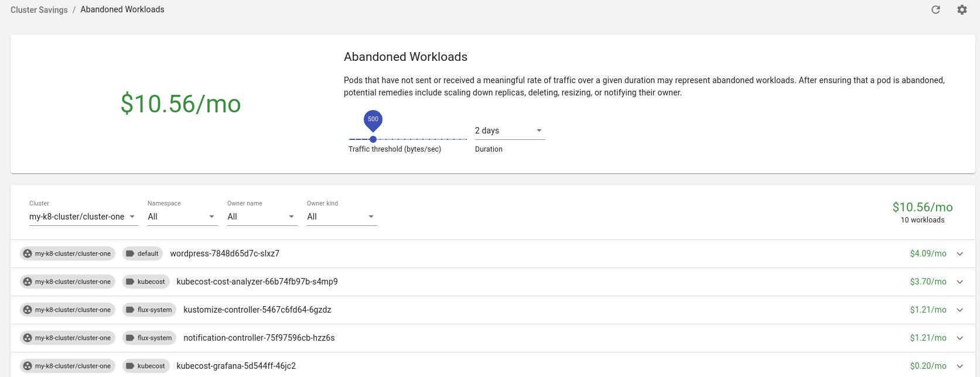Image resolution: width=980 pixels, height=377 pixels.
Task: Expand the notification-controller row chevron
Action: click(959, 338)
